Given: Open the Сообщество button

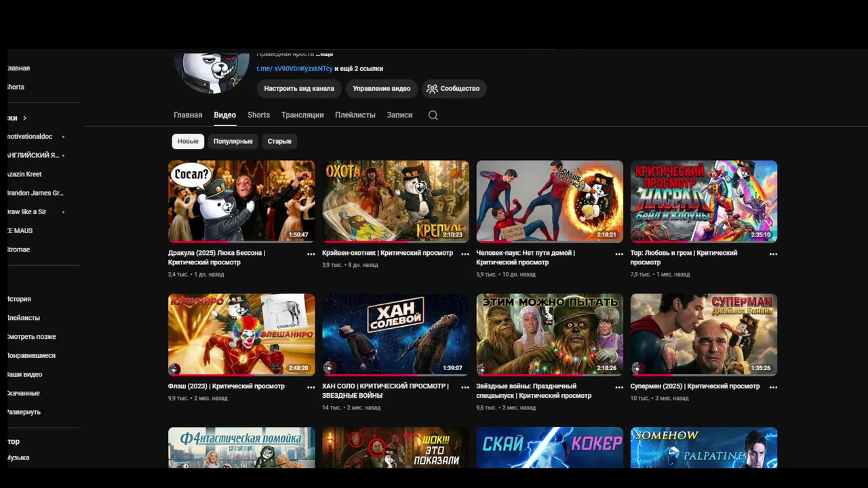Looking at the screenshot, I should coord(454,89).
